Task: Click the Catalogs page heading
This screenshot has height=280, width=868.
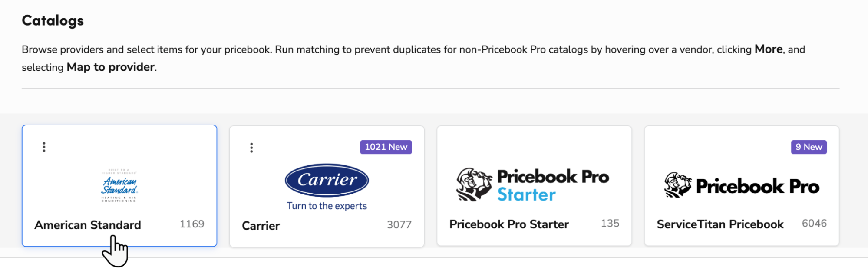Action: 53,20
